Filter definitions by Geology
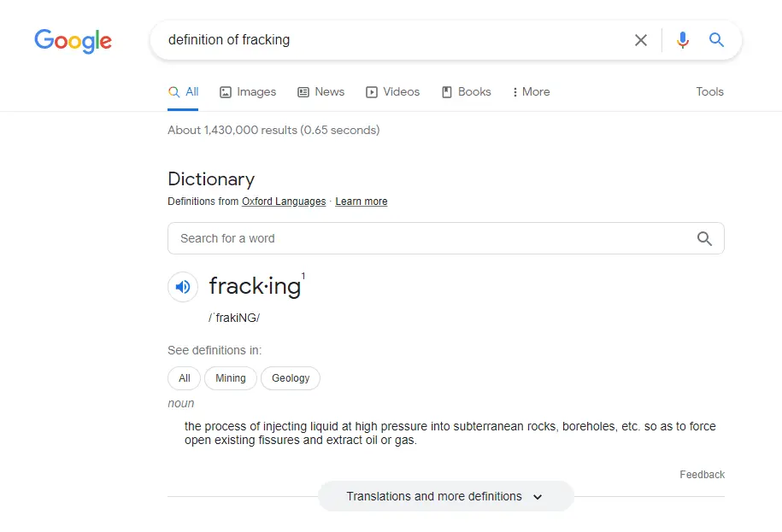This screenshot has height=532, width=782. (x=291, y=378)
